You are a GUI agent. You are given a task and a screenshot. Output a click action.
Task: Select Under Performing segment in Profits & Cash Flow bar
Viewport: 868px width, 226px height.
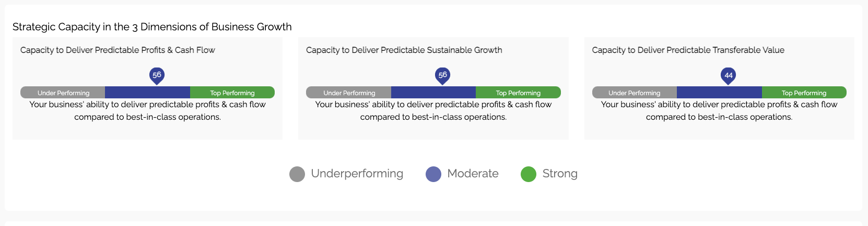coord(63,93)
